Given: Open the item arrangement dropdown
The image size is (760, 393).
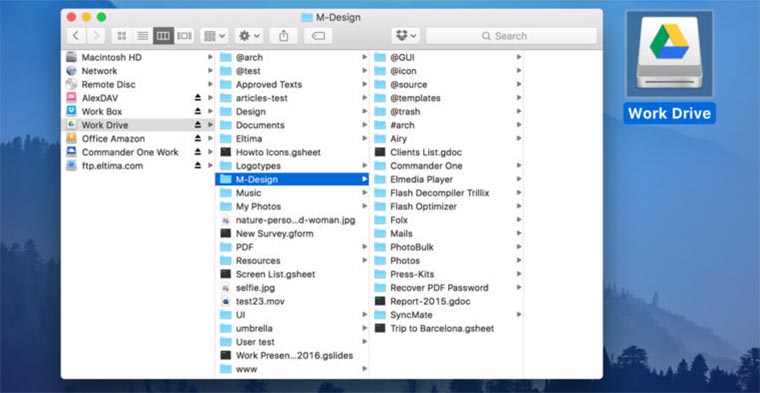Looking at the screenshot, I should click(214, 36).
